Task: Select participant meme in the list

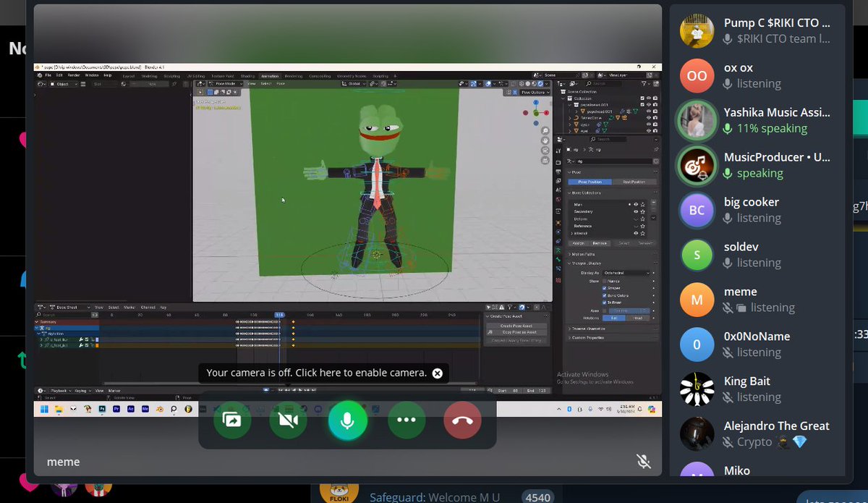Action: click(x=757, y=300)
